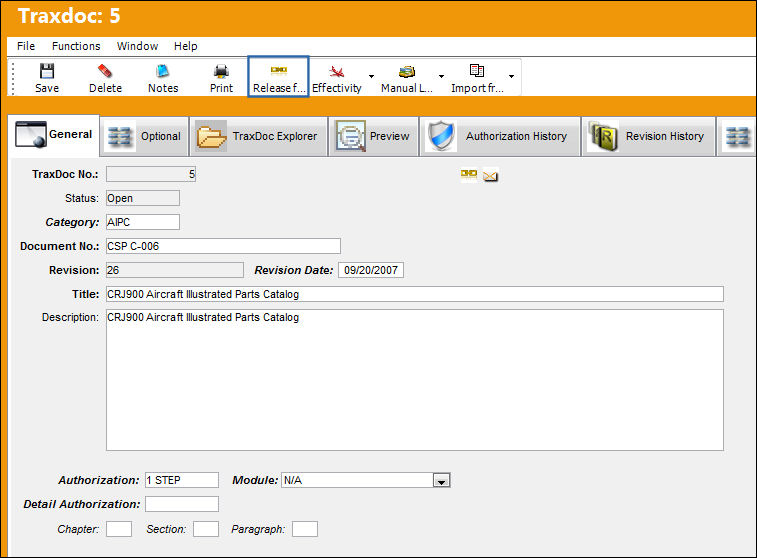Open the Preview tab
The height and width of the screenshot is (558, 757).
[373, 136]
